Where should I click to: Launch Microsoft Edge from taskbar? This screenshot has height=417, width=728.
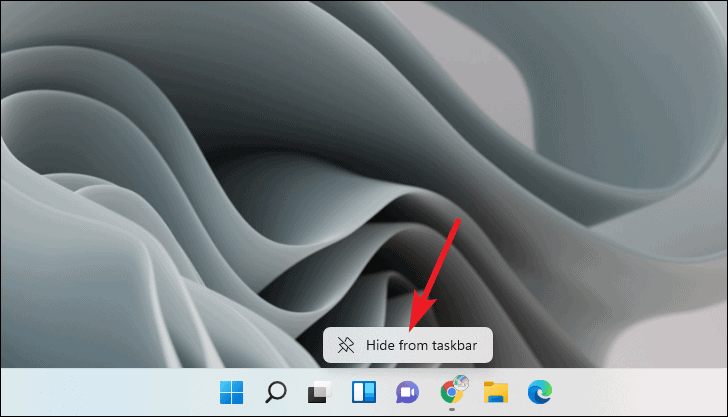tap(540, 392)
